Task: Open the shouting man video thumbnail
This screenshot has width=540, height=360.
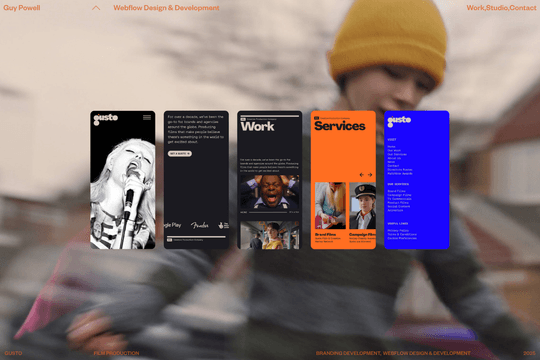Action: 270,192
